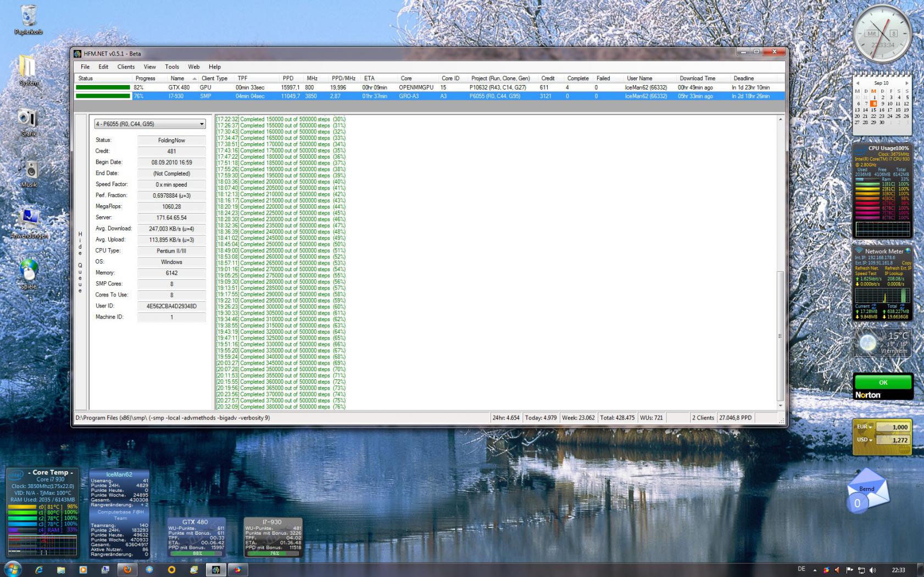Click Refresh Ext. IP in Network Meter
Image resolution: width=924 pixels, height=577 pixels.
(x=898, y=268)
